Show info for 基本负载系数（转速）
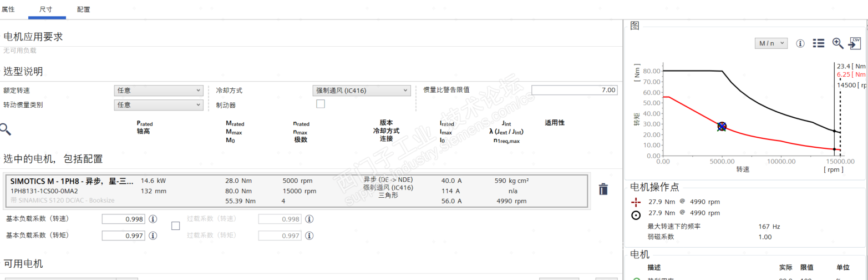 (x=153, y=219)
